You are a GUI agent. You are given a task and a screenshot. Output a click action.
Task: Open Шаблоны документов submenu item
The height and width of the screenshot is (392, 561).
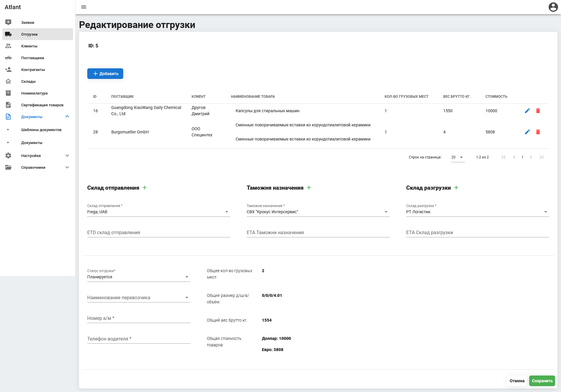[x=41, y=130]
